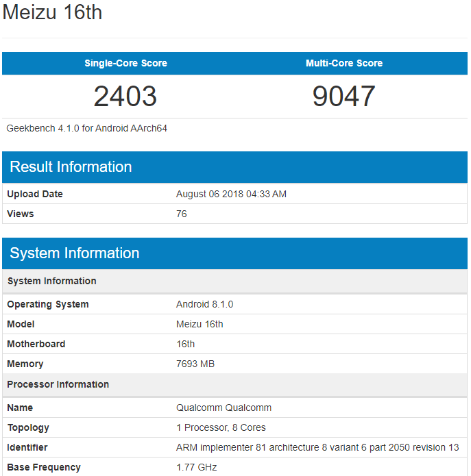Click the Identifier label

pos(27,447)
